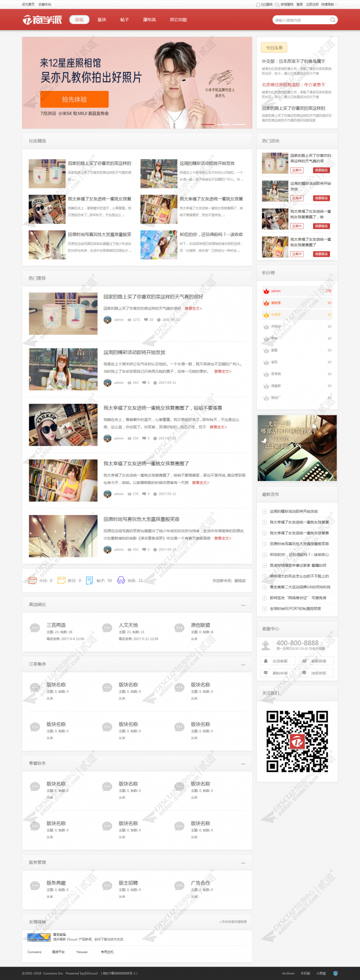
Task: Click the 登录 link in the top bar
Action: [x=299, y=4]
